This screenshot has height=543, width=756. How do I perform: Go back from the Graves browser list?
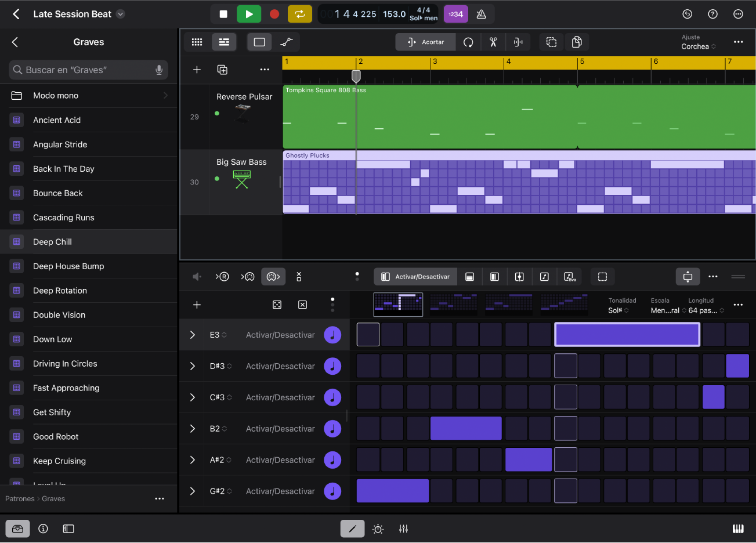(15, 42)
